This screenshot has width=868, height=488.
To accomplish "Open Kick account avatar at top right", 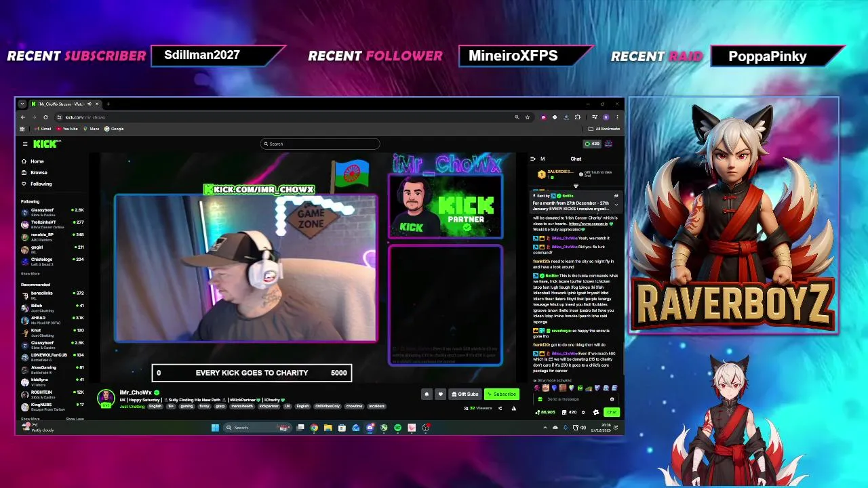I will (608, 144).
